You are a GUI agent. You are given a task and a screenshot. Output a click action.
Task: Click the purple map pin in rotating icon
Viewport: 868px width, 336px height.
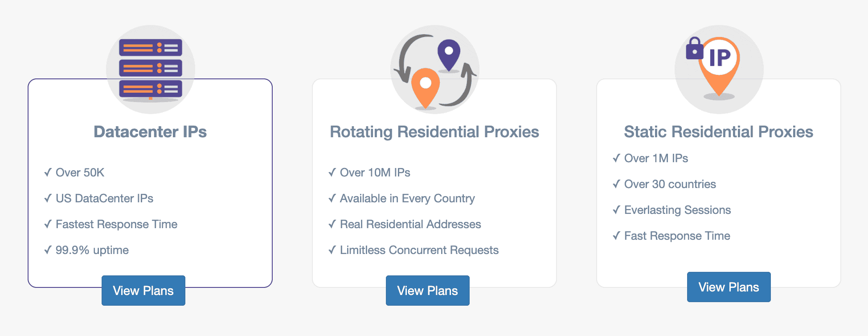[x=449, y=55]
